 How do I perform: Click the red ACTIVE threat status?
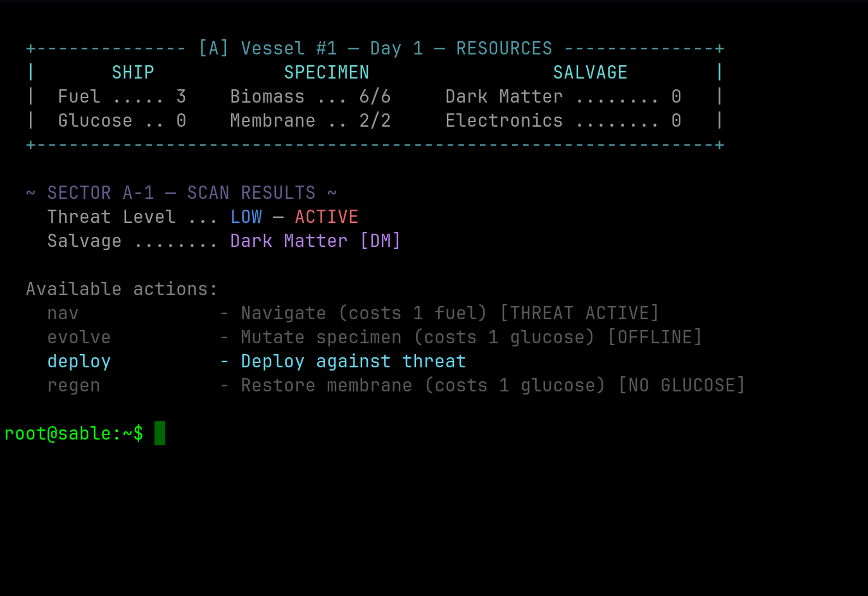click(x=327, y=217)
